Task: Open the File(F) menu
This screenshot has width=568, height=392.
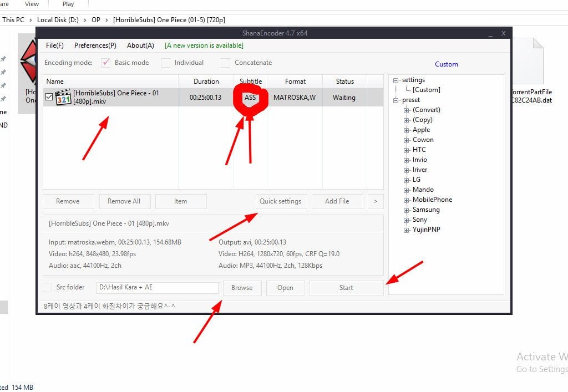Action: point(55,45)
